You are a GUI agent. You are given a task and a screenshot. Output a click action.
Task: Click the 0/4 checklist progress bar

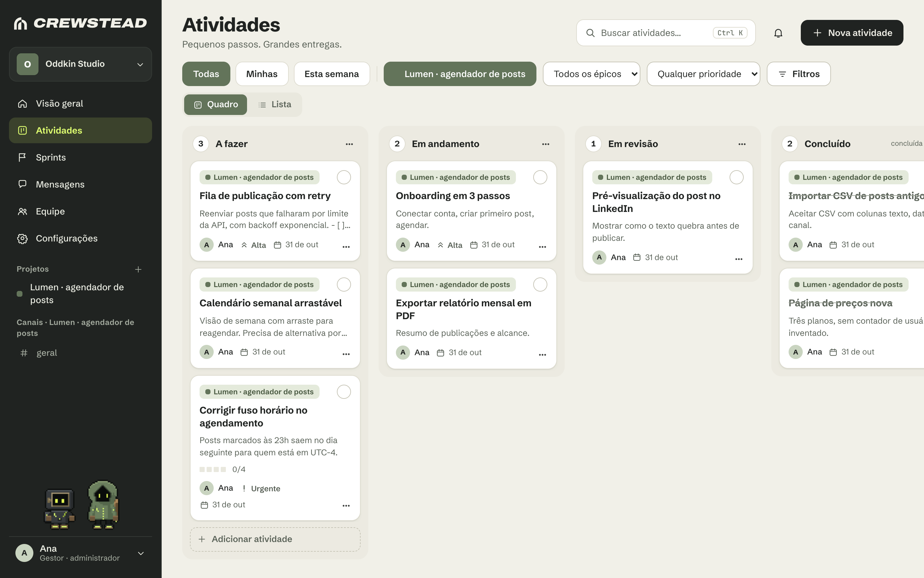point(213,469)
